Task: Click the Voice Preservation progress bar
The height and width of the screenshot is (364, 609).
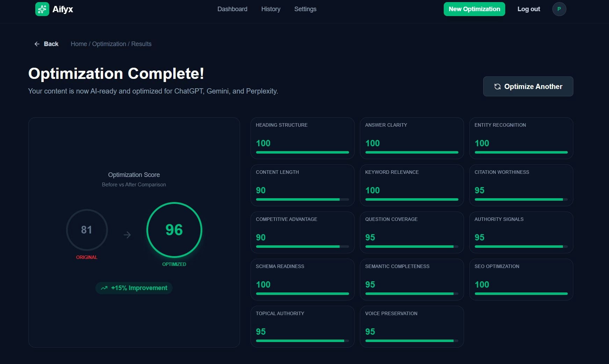Action: coord(412,341)
